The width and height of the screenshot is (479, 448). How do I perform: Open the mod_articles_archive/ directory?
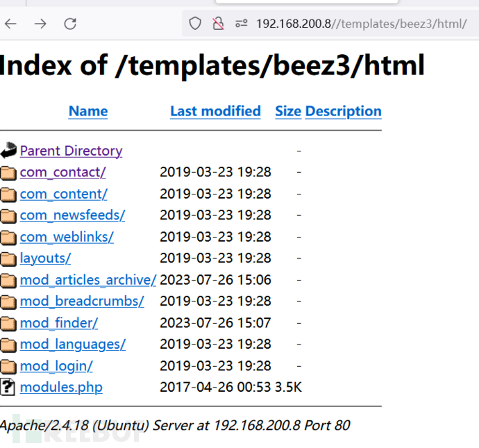tap(88, 280)
